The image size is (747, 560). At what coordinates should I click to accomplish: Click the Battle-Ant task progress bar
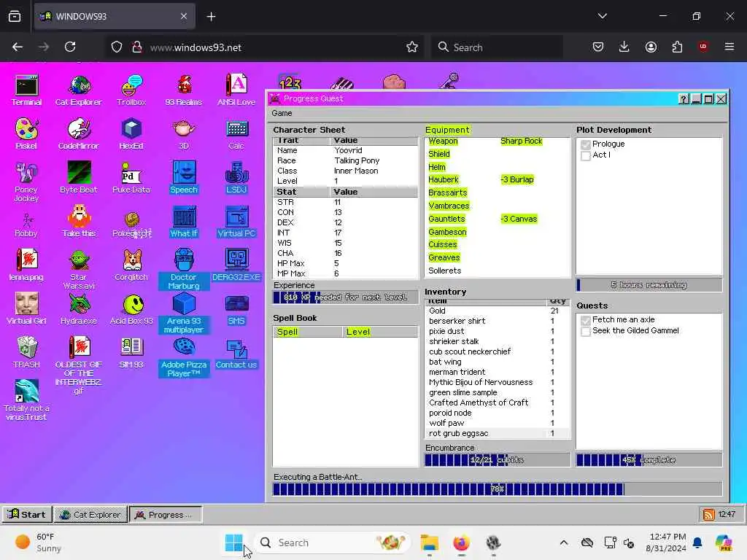tap(497, 489)
